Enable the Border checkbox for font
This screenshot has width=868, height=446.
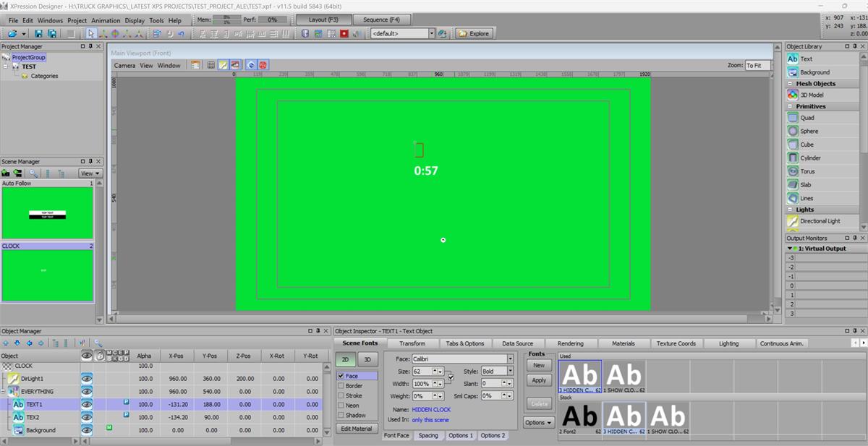[341, 386]
